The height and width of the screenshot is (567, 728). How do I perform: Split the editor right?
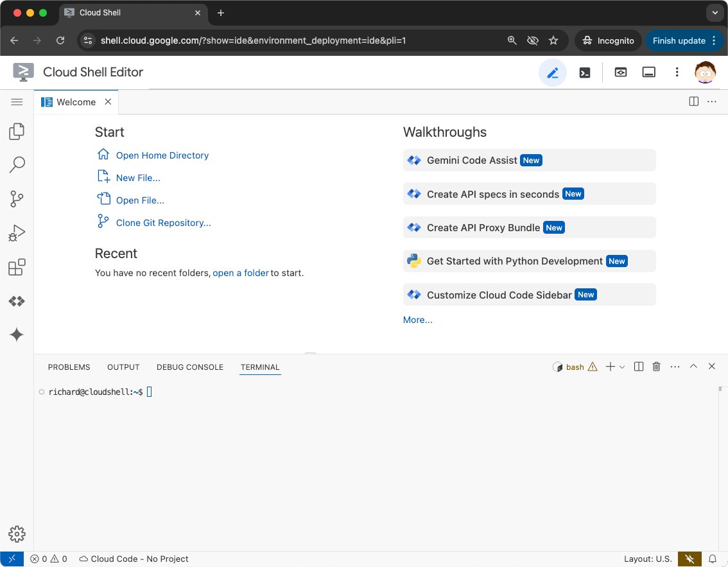click(693, 101)
